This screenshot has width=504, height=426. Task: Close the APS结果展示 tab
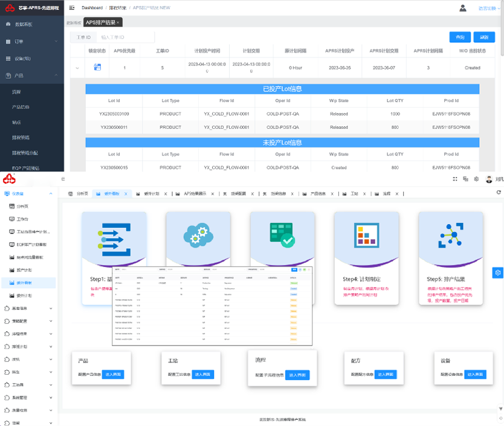[213, 193]
